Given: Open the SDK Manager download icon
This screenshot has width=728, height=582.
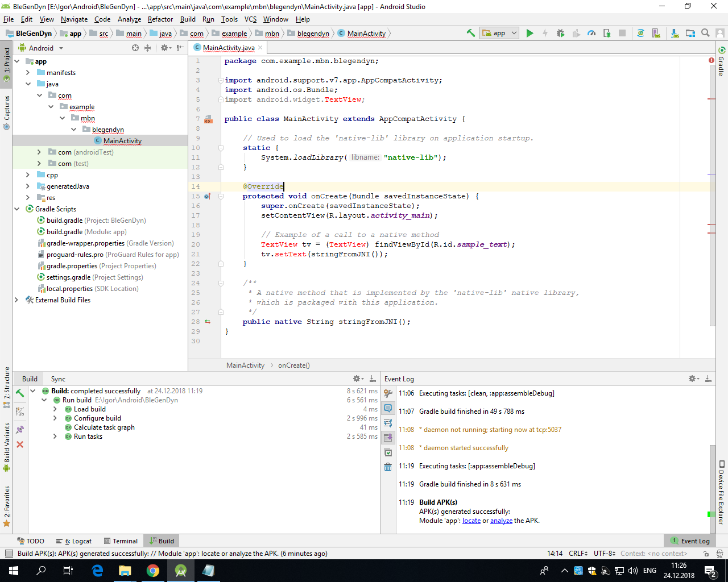Looking at the screenshot, I should pyautogui.click(x=675, y=33).
